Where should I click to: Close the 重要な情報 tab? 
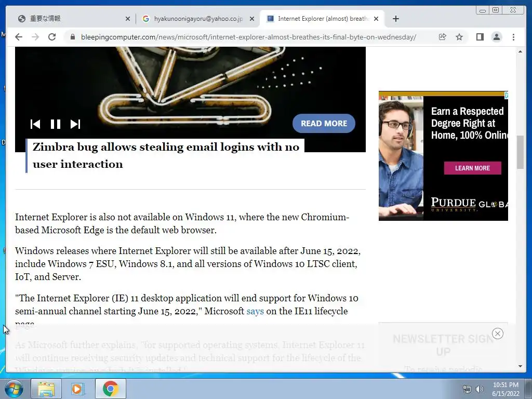[128, 19]
